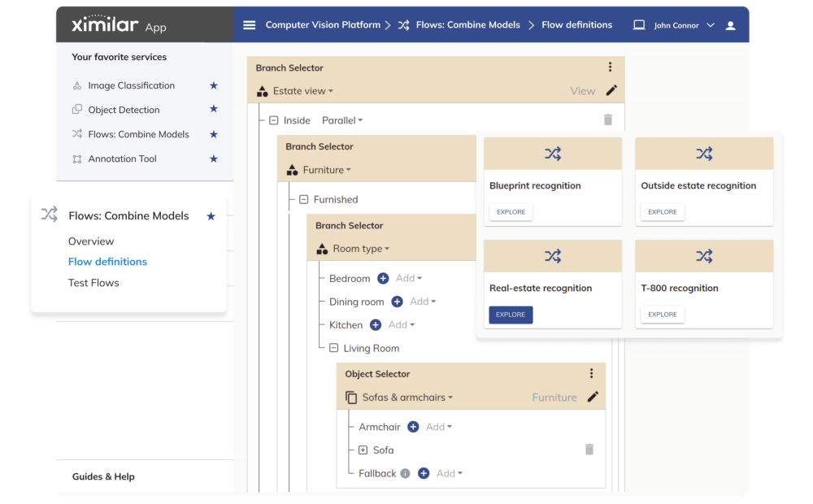This screenshot has height=504, width=813.
Task: Click the plus icon next to Bedroom
Action: [x=383, y=279]
